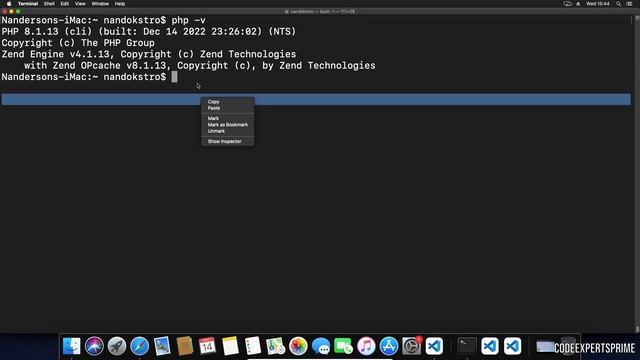Open the View menu
This screenshot has width=640, height=360.
coord(80,4)
